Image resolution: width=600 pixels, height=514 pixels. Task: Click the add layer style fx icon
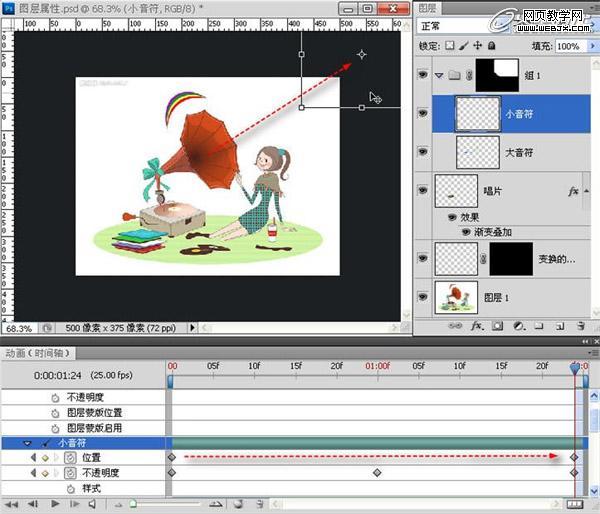(477, 326)
